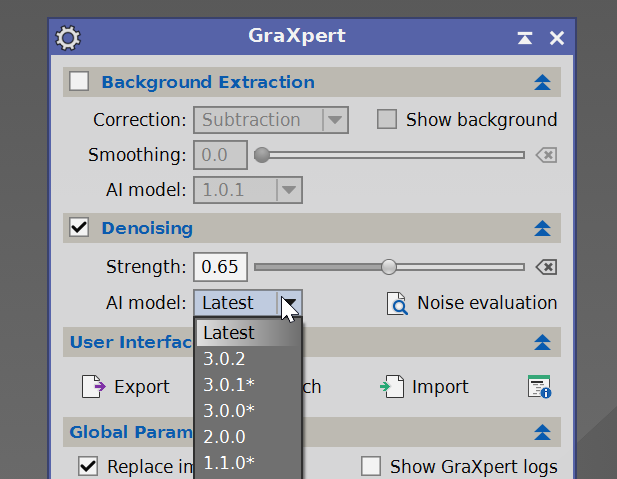
Task: Click the Background Extraction section title
Action: (x=208, y=82)
